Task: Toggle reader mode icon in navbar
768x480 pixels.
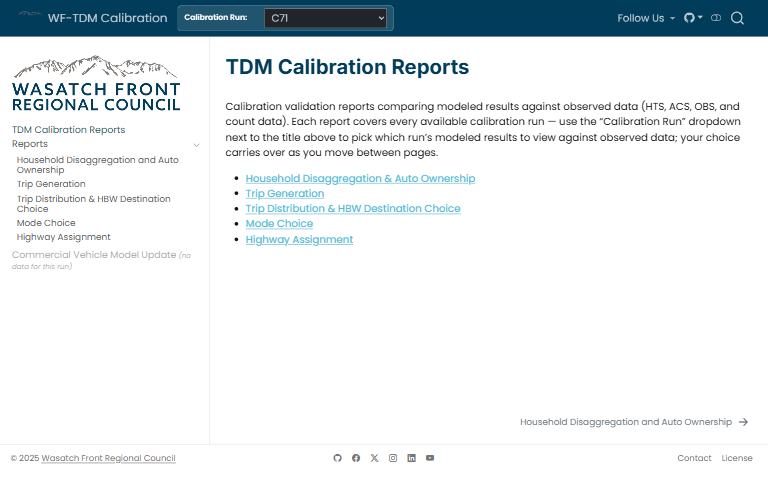Action: click(x=716, y=18)
